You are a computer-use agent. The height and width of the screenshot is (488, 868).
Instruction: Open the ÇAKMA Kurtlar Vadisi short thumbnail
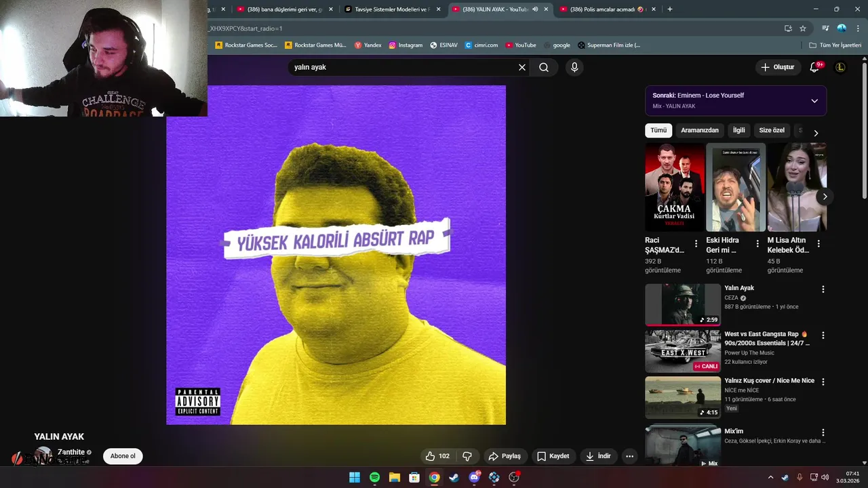tap(675, 187)
